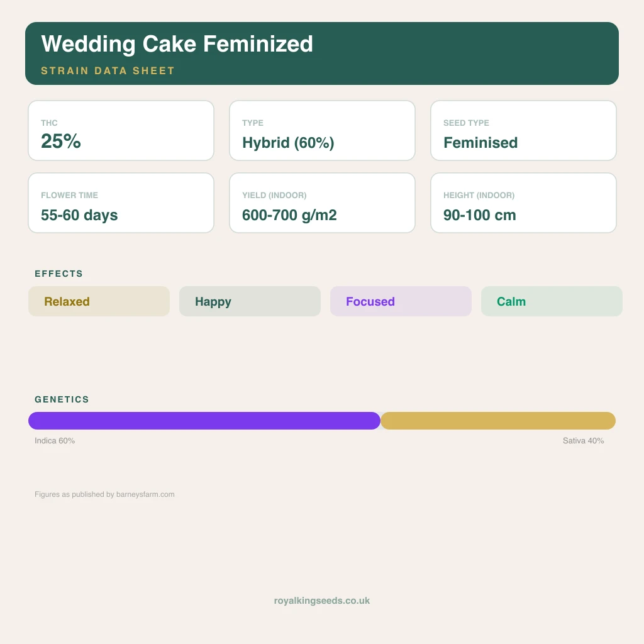Viewport: 644px width, 644px height.
Task: Click the Strain Data Sheet subtitle
Action: (108, 70)
